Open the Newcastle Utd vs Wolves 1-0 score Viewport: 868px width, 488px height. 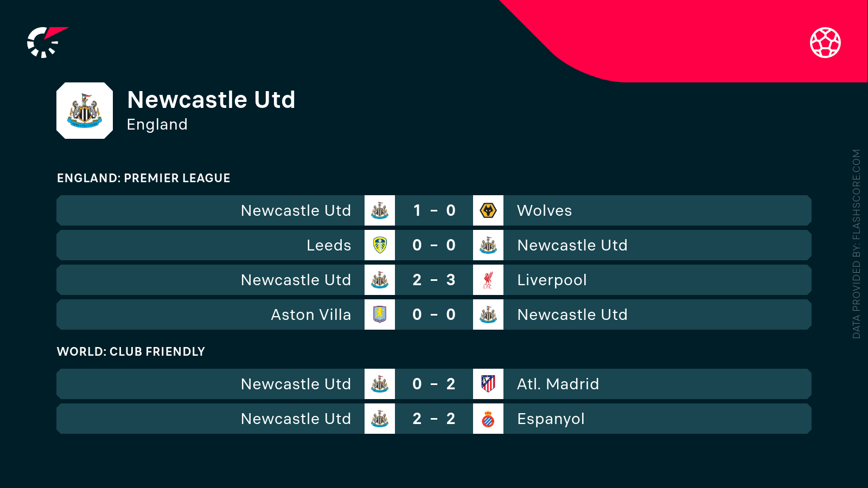pos(434,210)
